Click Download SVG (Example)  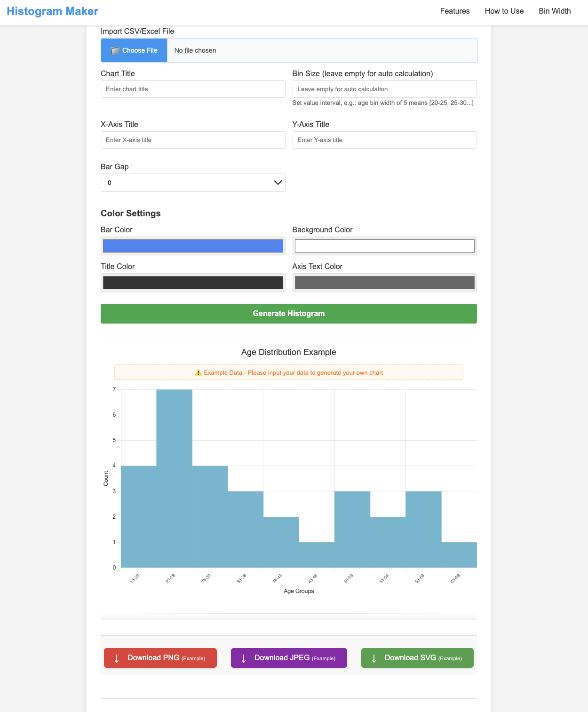[x=417, y=657]
